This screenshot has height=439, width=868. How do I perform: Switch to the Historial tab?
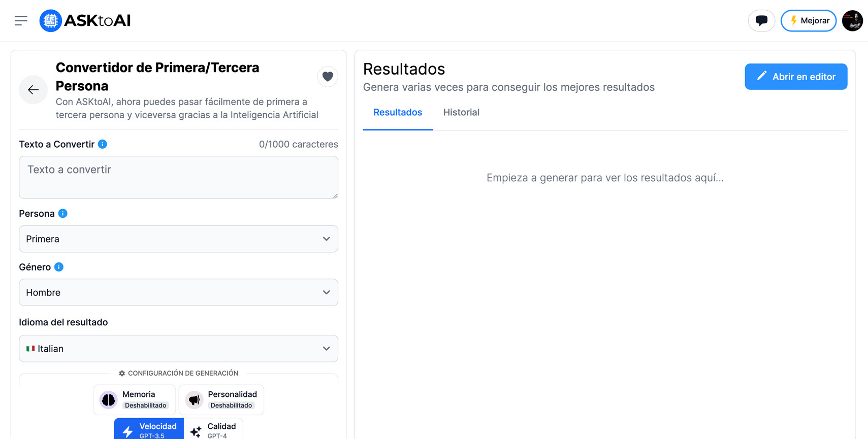click(x=461, y=113)
